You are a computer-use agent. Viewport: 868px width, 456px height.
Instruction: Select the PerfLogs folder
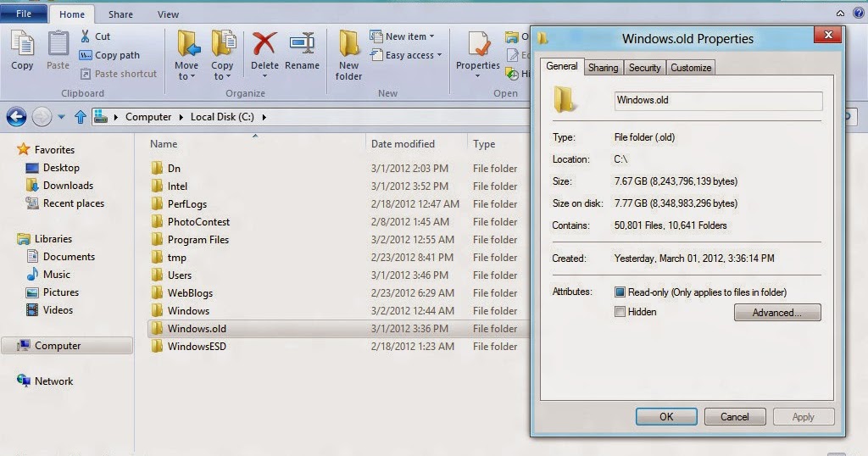point(337,203)
